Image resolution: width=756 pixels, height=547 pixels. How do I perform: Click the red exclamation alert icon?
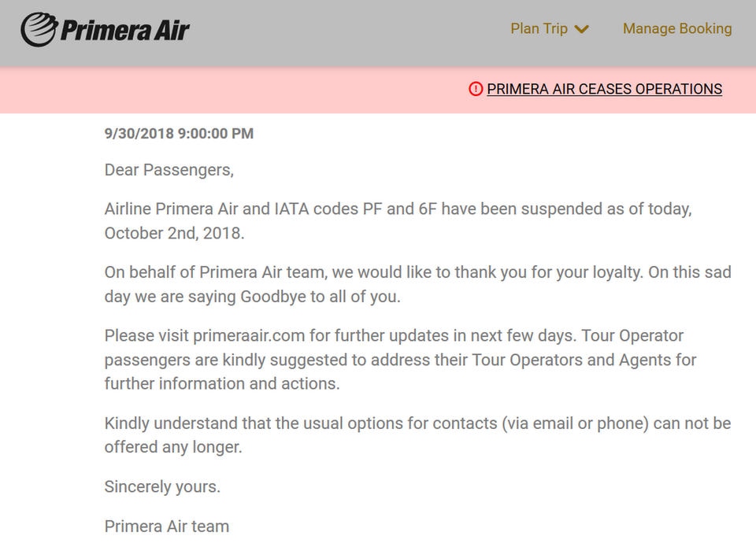(x=475, y=89)
